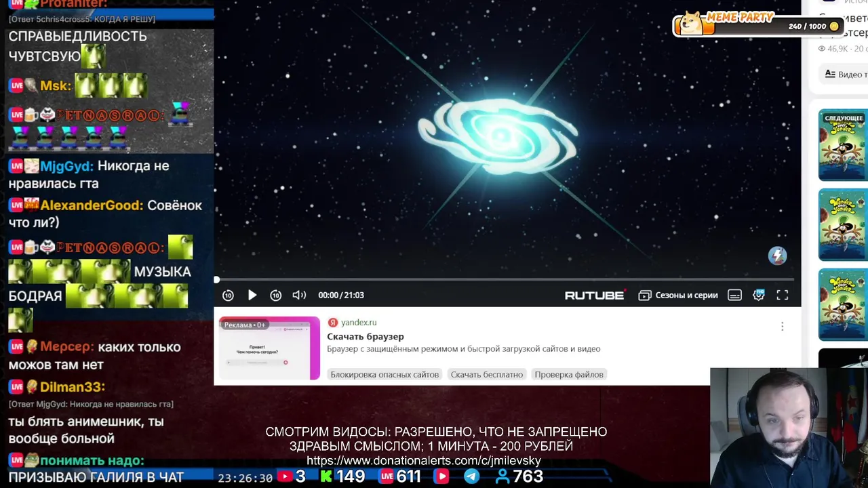Click chat username понимать надо
Viewport: 868px width, 488px height.
(92, 461)
